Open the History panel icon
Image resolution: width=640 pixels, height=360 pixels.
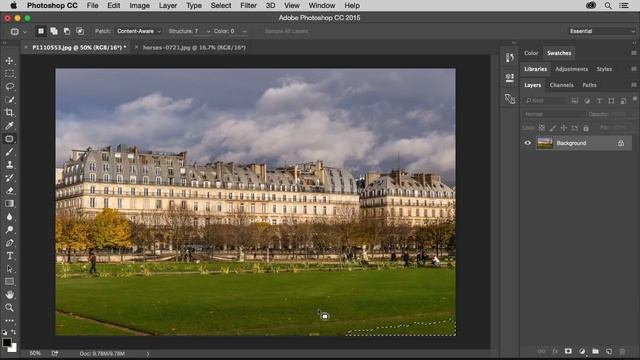[510, 58]
